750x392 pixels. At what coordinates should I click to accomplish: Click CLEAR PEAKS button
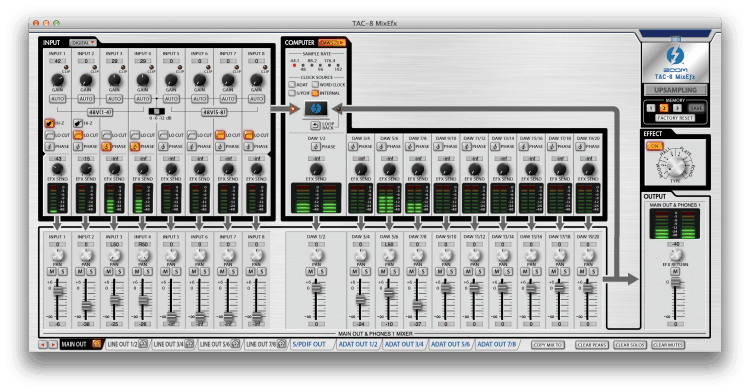(x=591, y=345)
